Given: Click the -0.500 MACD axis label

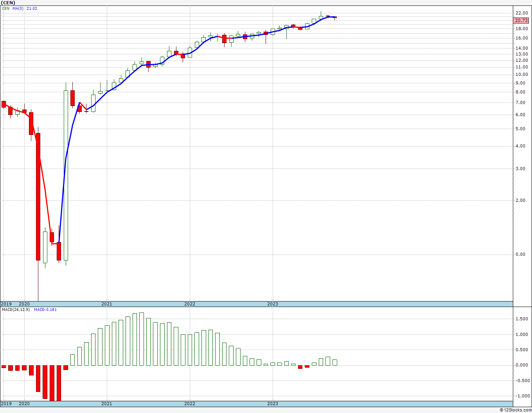Looking at the screenshot, I should tap(522, 381).
